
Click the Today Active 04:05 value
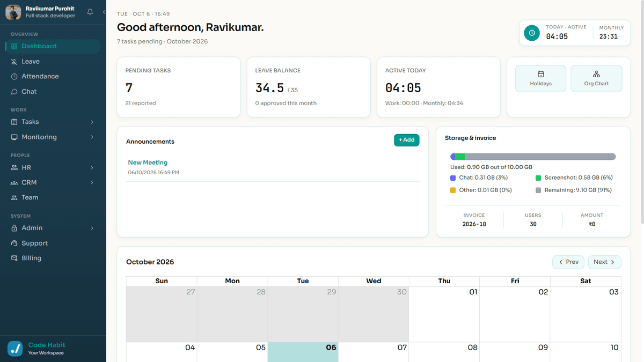tap(557, 37)
